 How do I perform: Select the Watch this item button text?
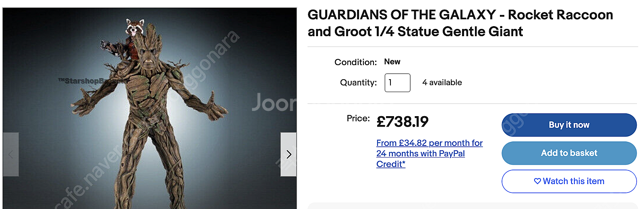point(574,181)
